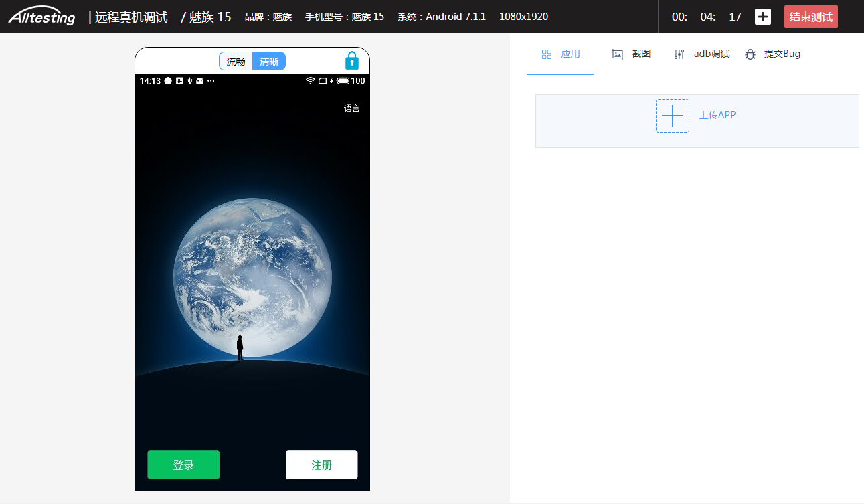Add more time with plus icon
Screen dimensions: 864x504
click(763, 17)
